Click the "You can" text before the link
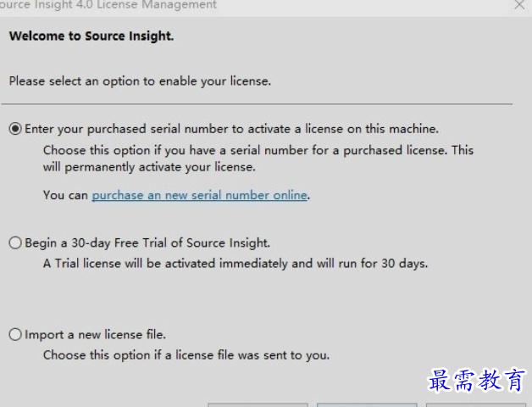The height and width of the screenshot is (407, 532). pyautogui.click(x=65, y=195)
